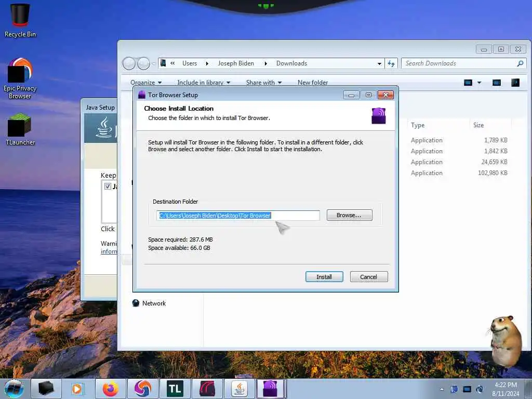Refresh the Downloads folder view
Viewport: 532px width, 399px height.
pos(391,63)
